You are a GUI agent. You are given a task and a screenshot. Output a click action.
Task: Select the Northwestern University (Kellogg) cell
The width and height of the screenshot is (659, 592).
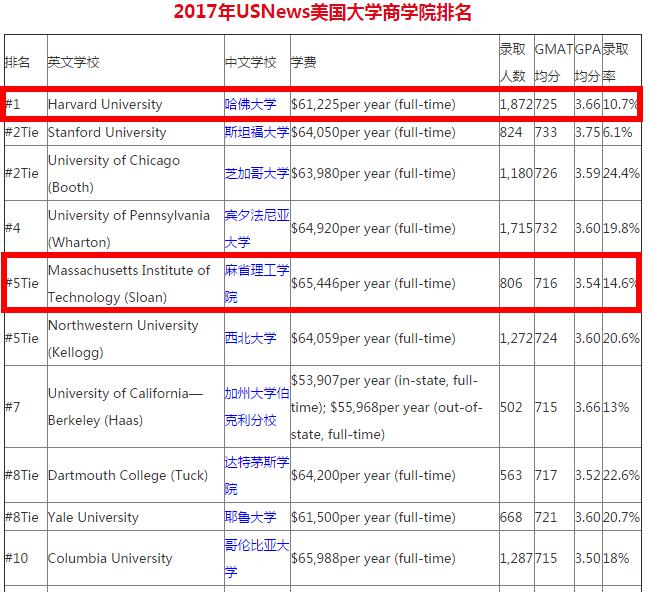[x=136, y=338]
